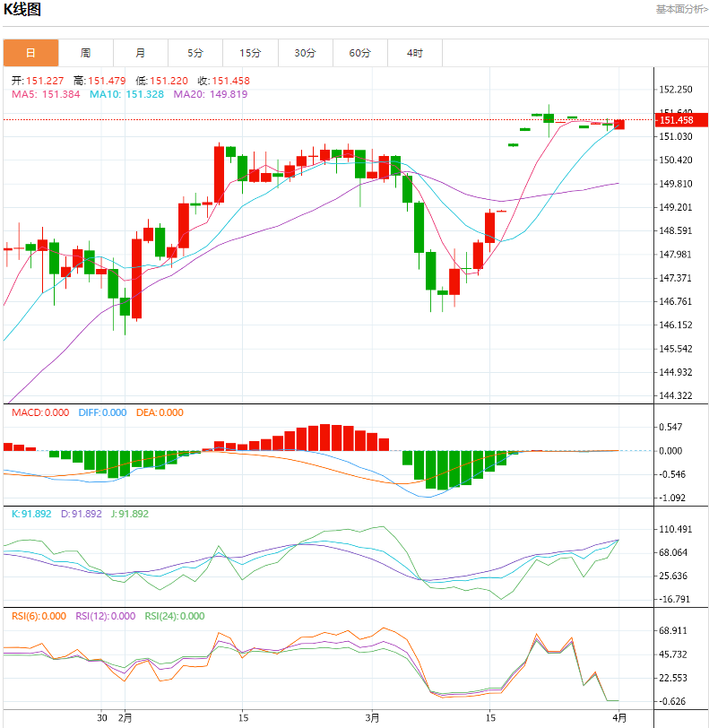Click the MA20 indicator value label
This screenshot has height=728, width=709.
point(210,94)
